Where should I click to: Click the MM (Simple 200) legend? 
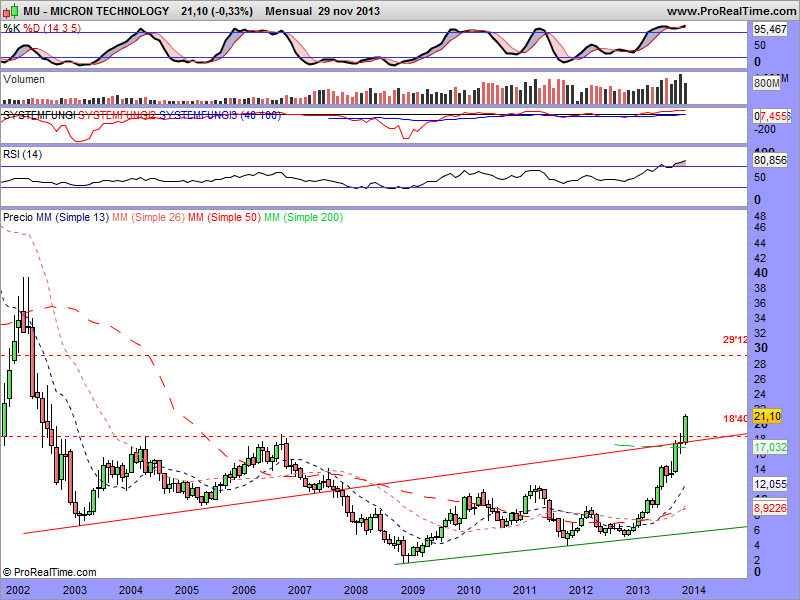point(304,217)
